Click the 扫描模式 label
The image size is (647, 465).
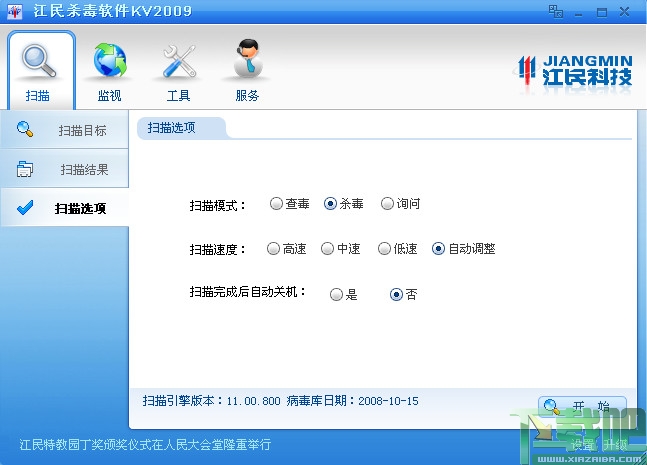[x=217, y=205]
